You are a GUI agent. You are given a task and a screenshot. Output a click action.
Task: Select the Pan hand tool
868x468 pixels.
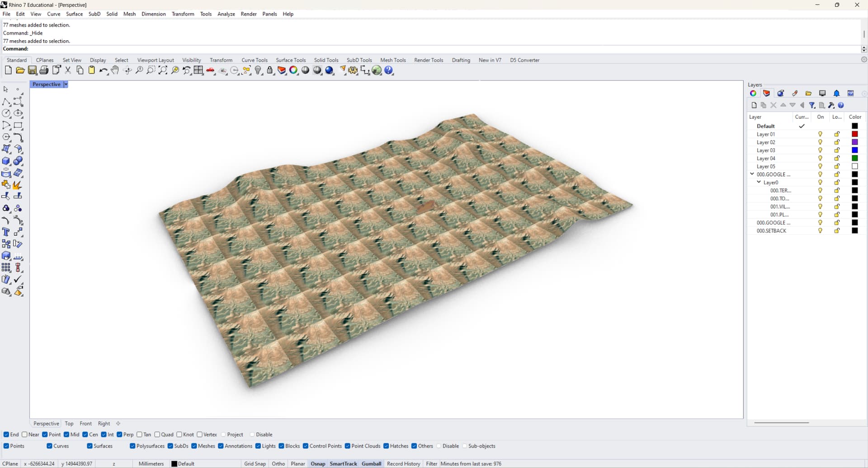[x=115, y=70]
